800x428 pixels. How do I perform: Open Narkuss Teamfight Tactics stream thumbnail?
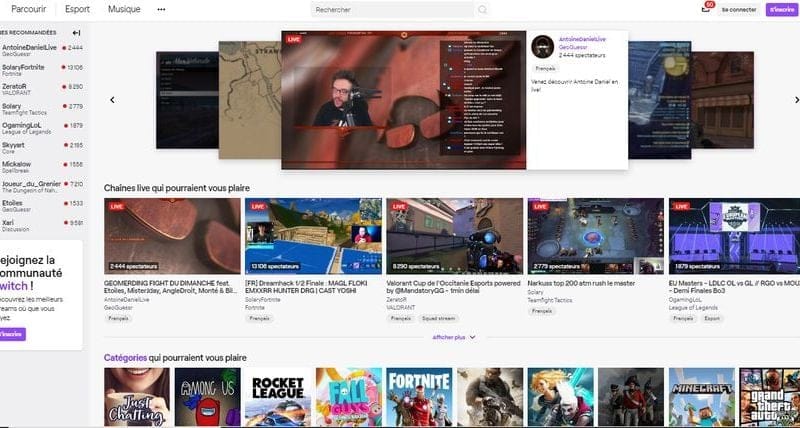tap(596, 236)
